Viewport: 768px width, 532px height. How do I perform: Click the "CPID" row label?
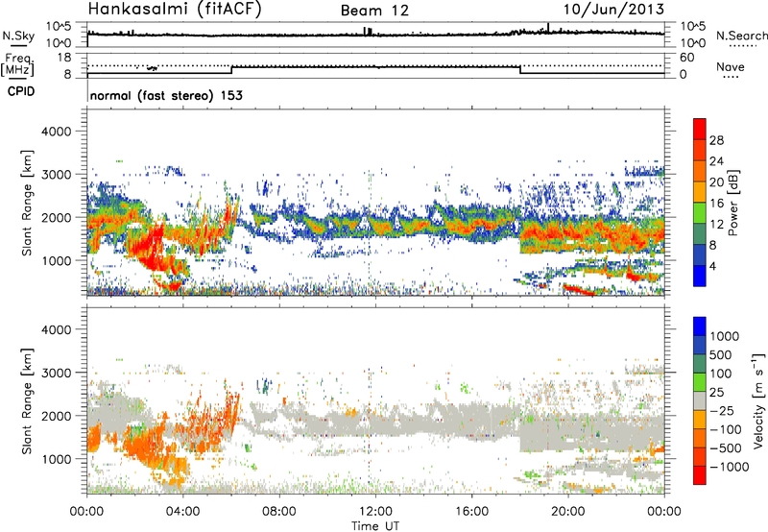(x=21, y=91)
